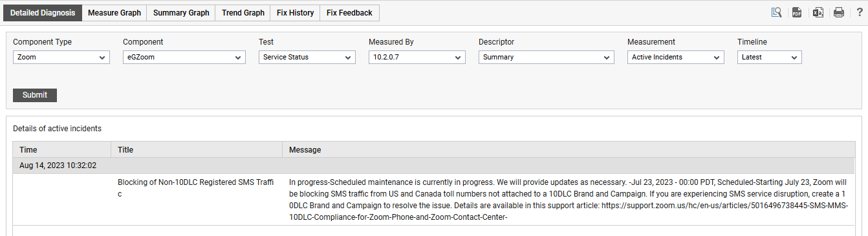Export the diagnosis as PDF

797,12
